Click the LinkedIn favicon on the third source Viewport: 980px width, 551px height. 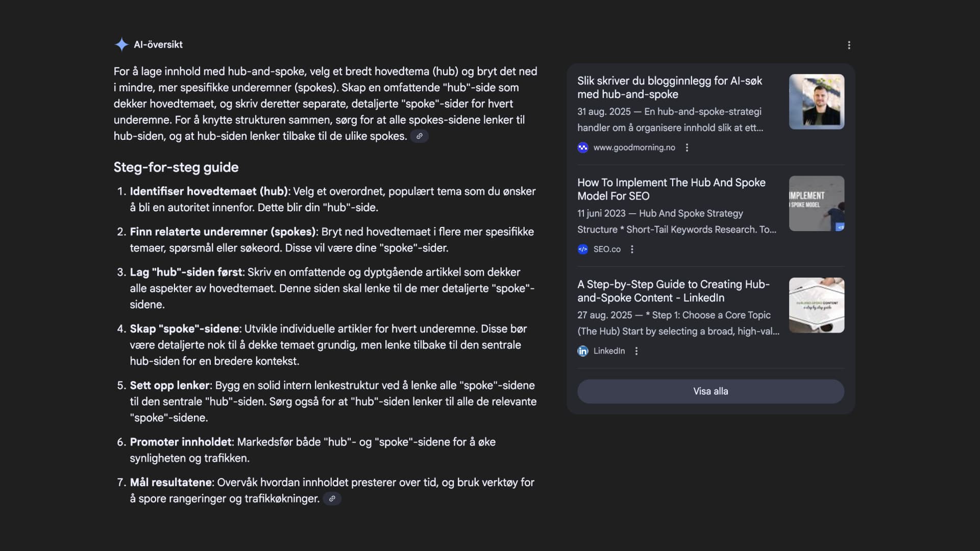coord(583,351)
